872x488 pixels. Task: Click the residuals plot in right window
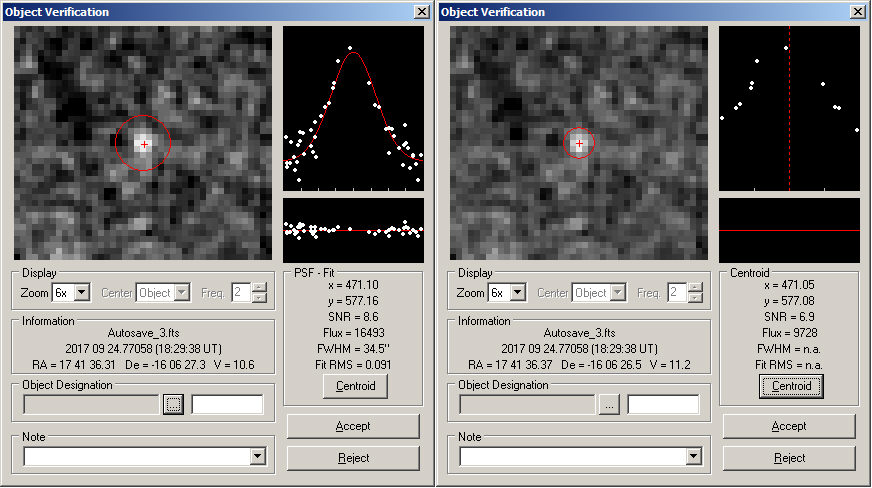[789, 230]
